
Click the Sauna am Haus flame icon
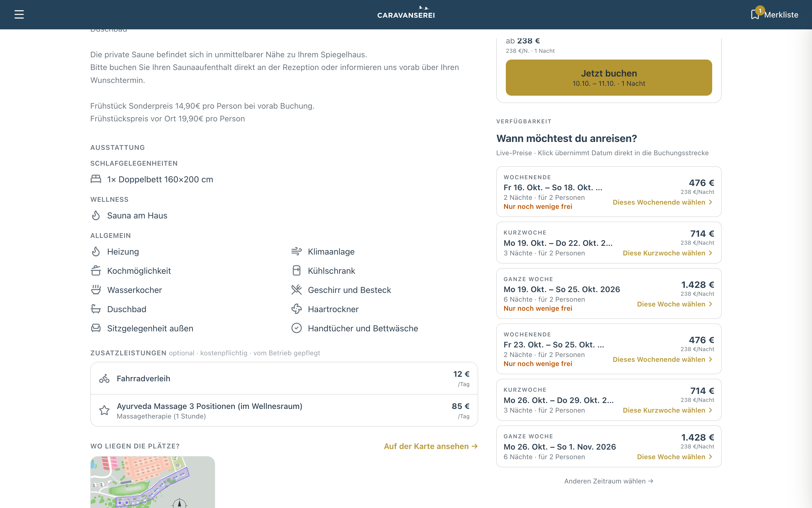click(x=96, y=215)
